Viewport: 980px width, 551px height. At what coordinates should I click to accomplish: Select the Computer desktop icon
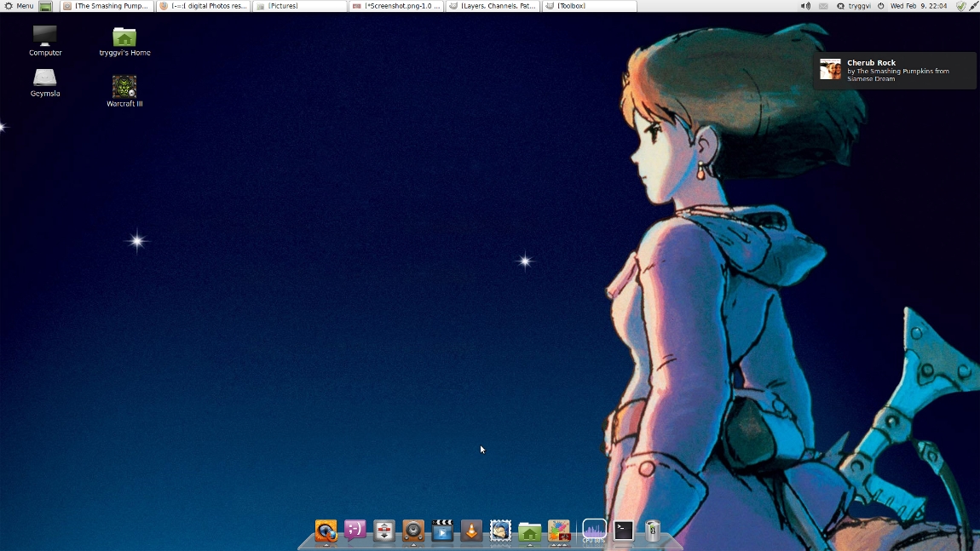click(45, 39)
